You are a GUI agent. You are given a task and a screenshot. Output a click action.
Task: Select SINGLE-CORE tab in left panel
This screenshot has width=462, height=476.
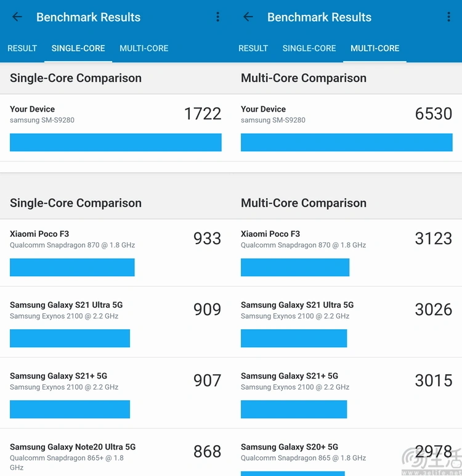pyautogui.click(x=78, y=48)
